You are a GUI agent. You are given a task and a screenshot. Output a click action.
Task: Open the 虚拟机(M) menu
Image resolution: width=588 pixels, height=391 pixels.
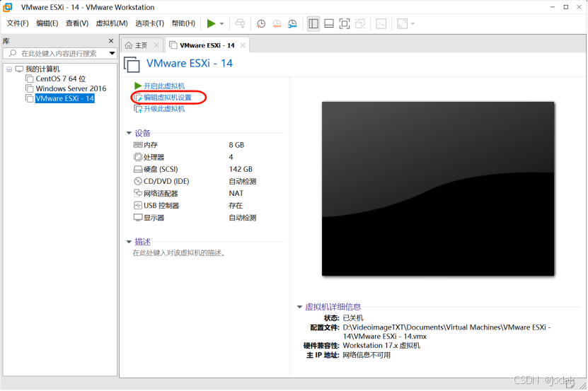[112, 23]
